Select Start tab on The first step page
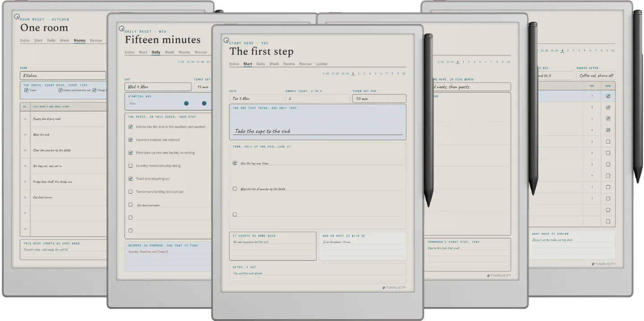Image resolution: width=644 pixels, height=321 pixels. (248, 64)
